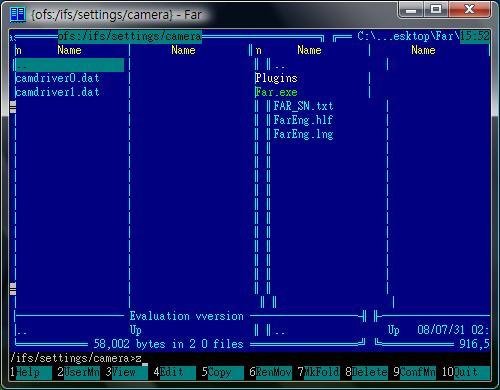Click the 1 Help key bar button
The image size is (500, 390).
tap(31, 372)
